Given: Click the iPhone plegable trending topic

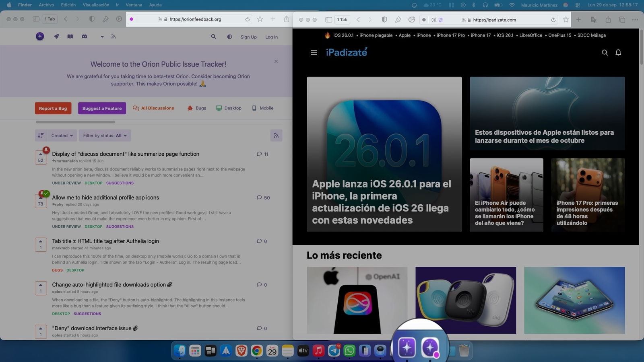Looking at the screenshot, I should click(x=376, y=35).
